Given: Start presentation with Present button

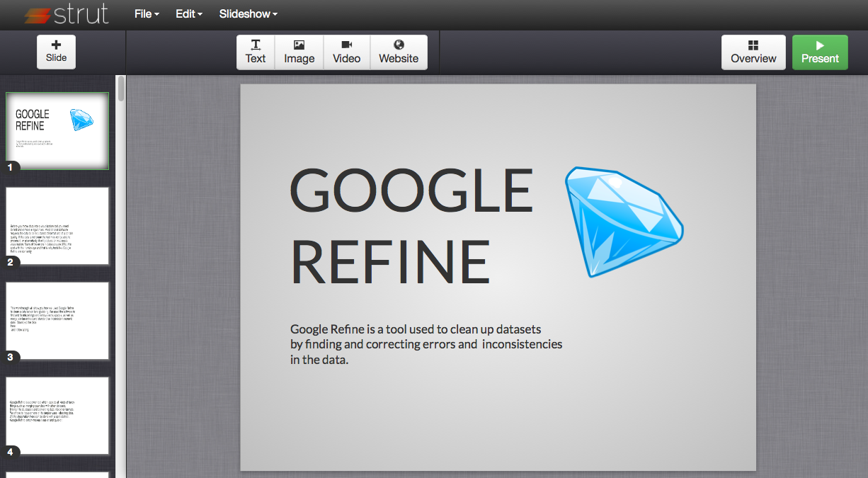Looking at the screenshot, I should [x=820, y=52].
